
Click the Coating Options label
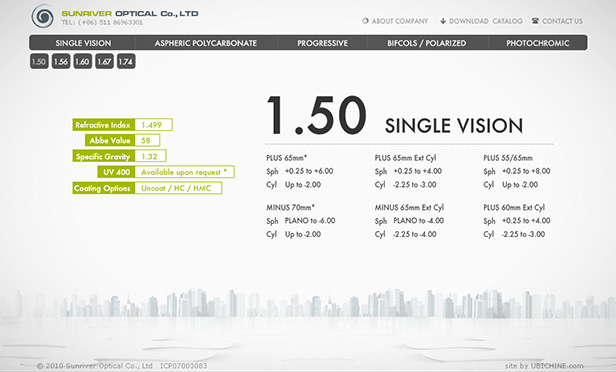[103, 188]
